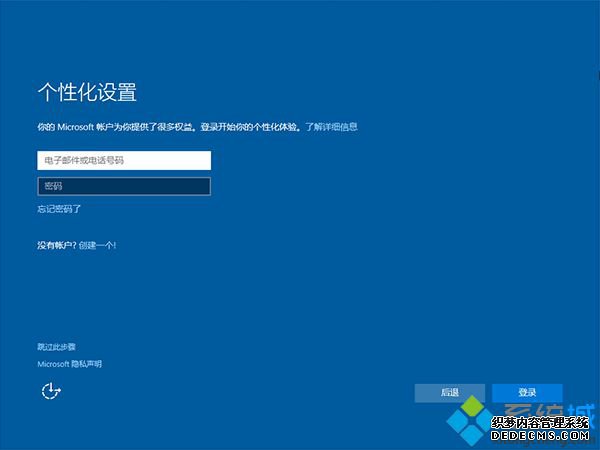Open the Microsoft 隐私声明 privacy statement
This screenshot has height=450, width=600.
(70, 364)
